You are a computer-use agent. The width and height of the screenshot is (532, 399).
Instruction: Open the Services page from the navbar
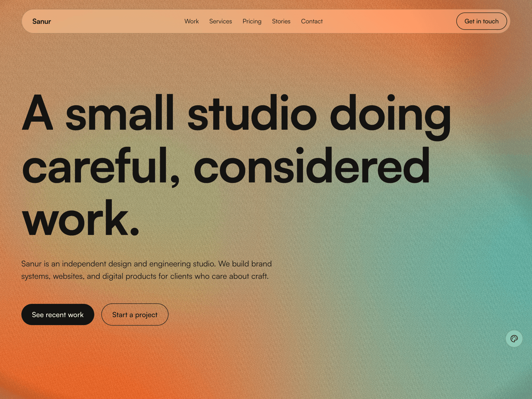[220, 21]
